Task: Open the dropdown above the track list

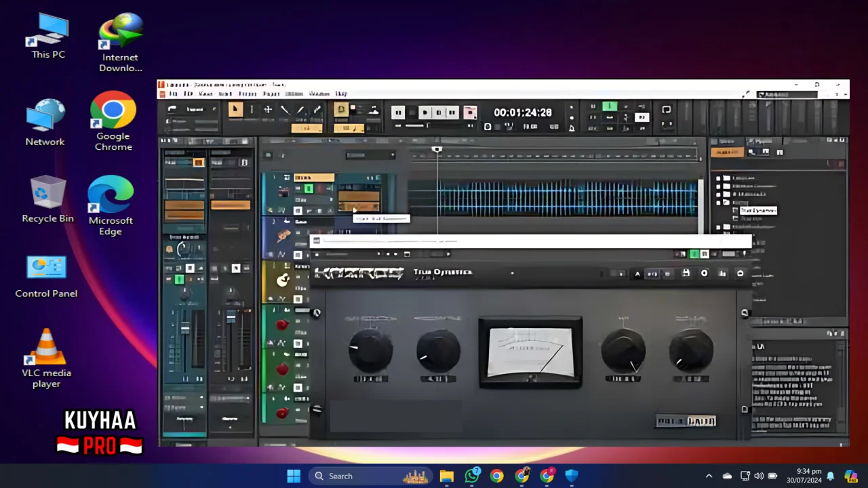Action: (370, 155)
